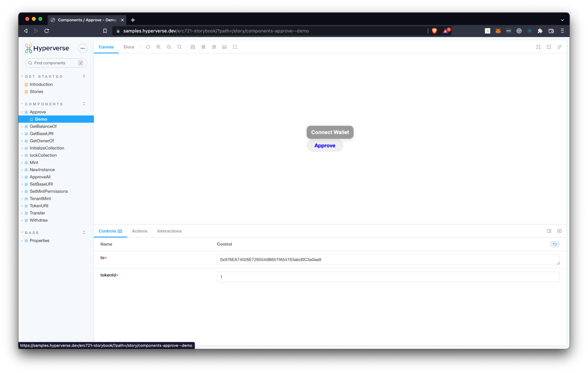The width and height of the screenshot is (588, 373).
Task: Click the Connect Wallet button
Action: (x=330, y=132)
